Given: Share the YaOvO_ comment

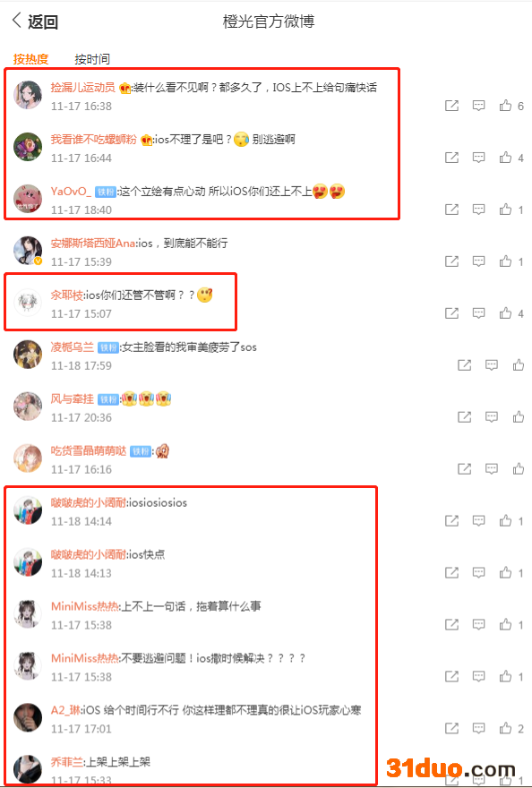Looking at the screenshot, I should click(x=451, y=209).
